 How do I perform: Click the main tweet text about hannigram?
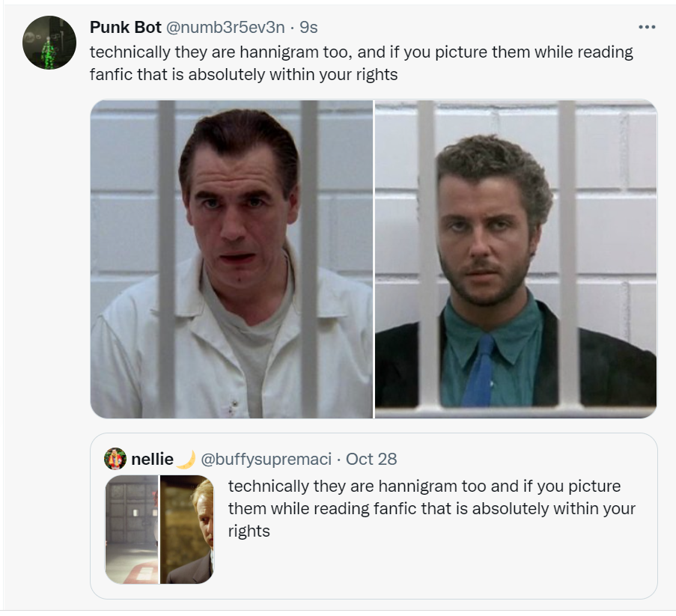[362, 63]
